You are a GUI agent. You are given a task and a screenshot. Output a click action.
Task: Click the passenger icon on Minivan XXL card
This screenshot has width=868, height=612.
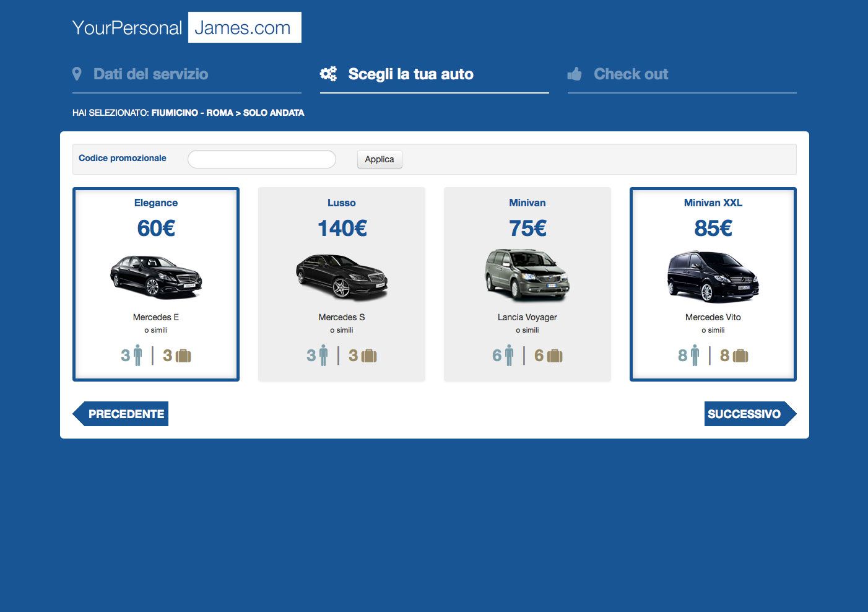tap(695, 356)
